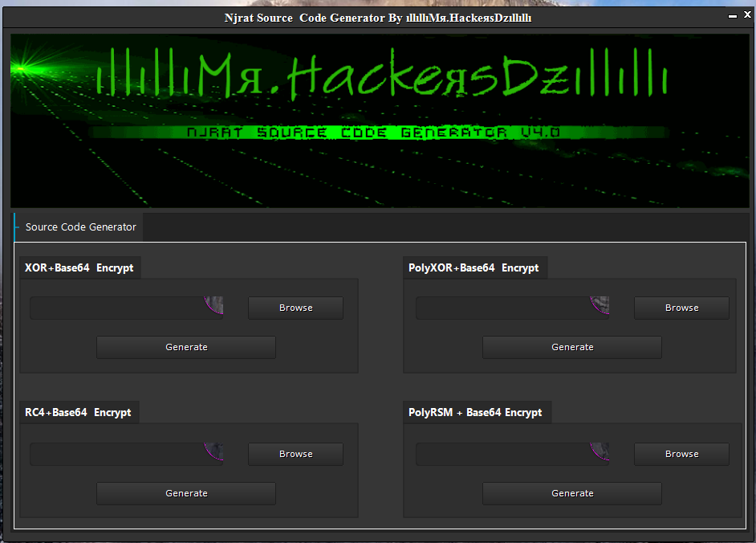Click Generate under XOR+Base64 Encrypt
The height and width of the screenshot is (543, 756).
[186, 347]
